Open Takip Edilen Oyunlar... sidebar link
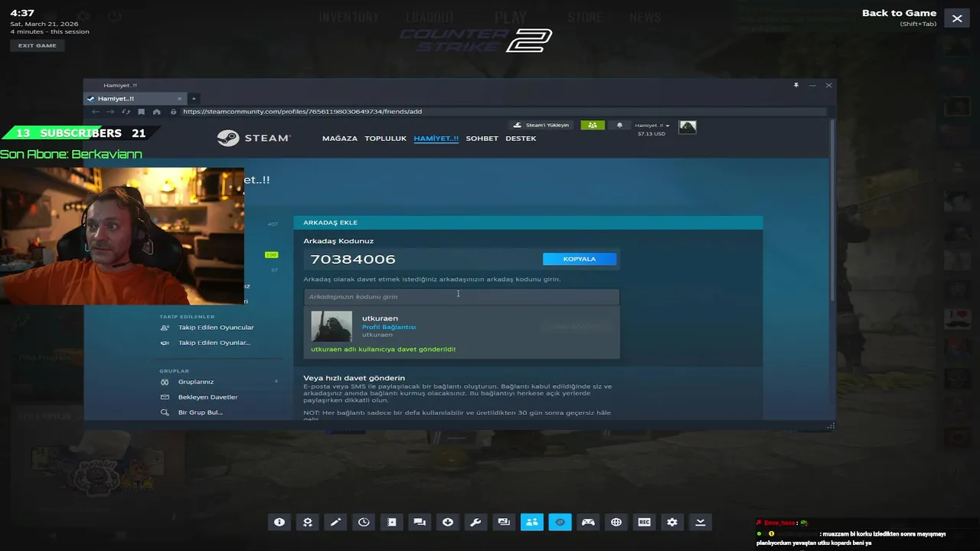This screenshot has width=980, height=551. tap(214, 343)
